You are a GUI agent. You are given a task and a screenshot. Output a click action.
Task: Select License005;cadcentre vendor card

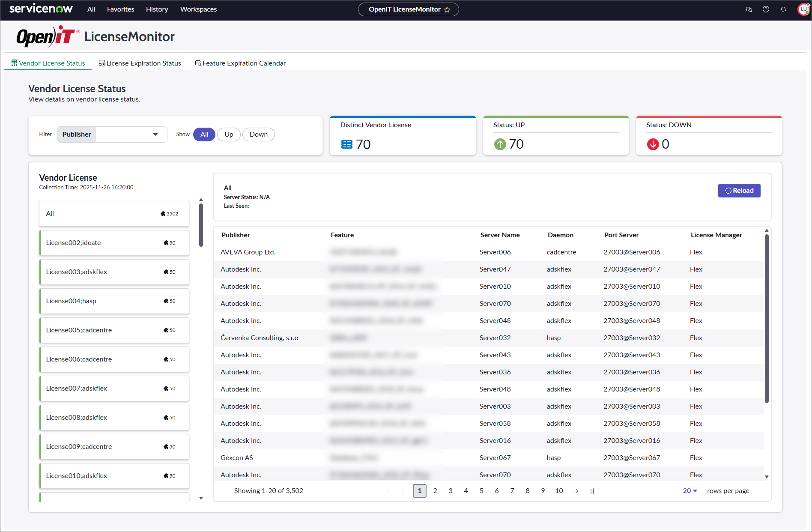pyautogui.click(x=114, y=330)
